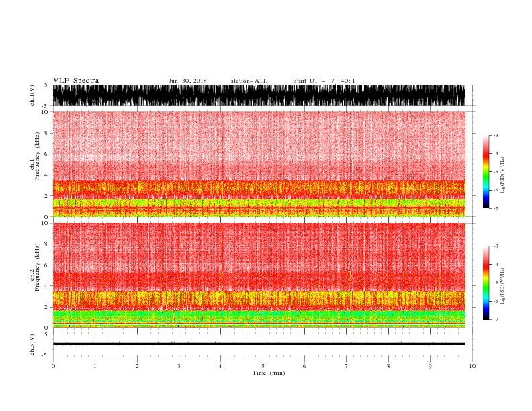Click the "4" kHz tick on ch.2 axis
This screenshot has height=411, width=532.
point(47,286)
